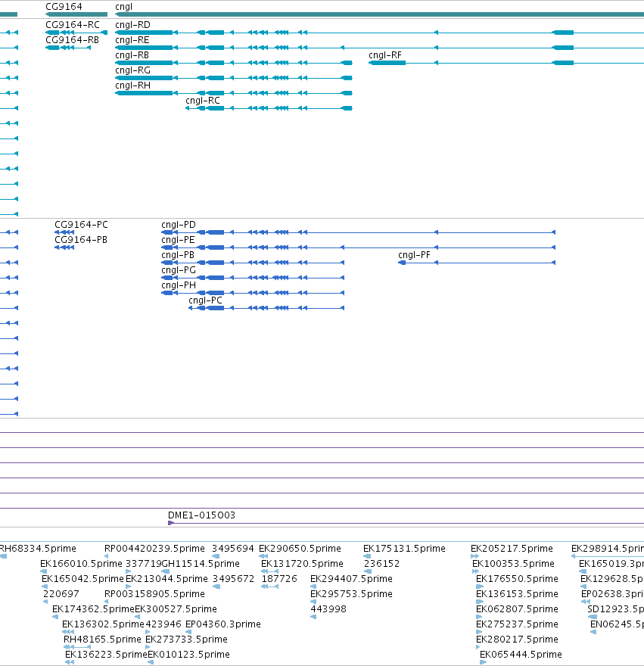Viewport: 644px width, 666px height.
Task: Click the cngl-PH protein label
Action: point(179,285)
